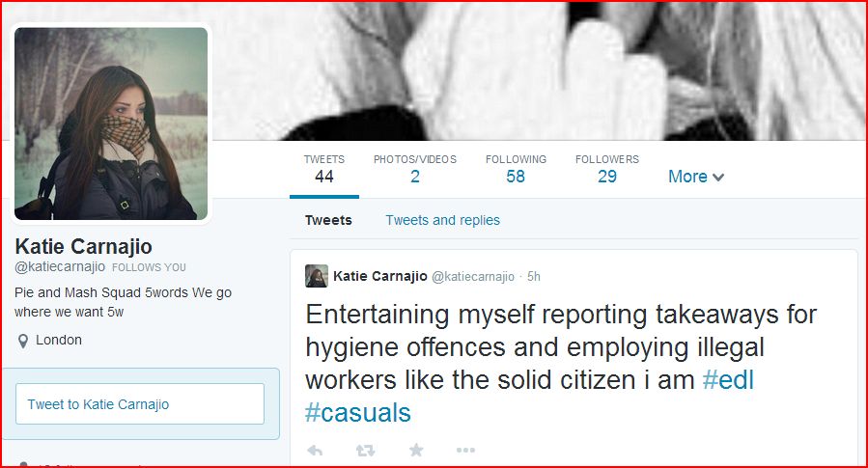Switch to the Tweets and replies tab
This screenshot has height=468, width=868.
click(x=442, y=220)
